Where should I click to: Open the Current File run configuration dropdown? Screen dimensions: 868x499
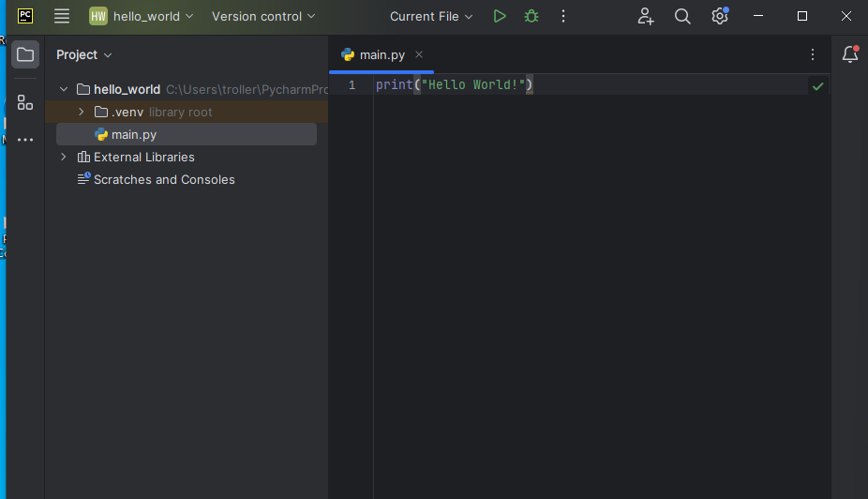[431, 16]
